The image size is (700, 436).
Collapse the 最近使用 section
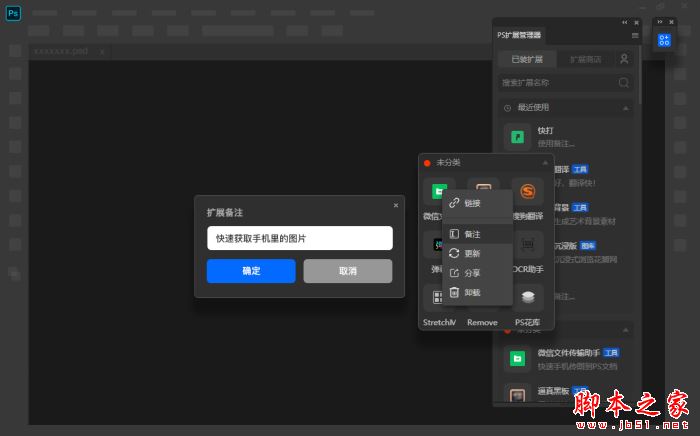tap(625, 108)
